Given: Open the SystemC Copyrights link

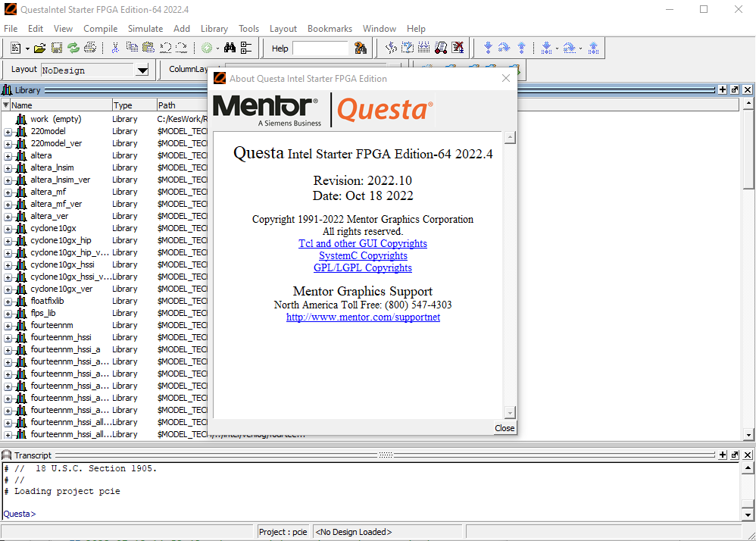Looking at the screenshot, I should pyautogui.click(x=363, y=255).
